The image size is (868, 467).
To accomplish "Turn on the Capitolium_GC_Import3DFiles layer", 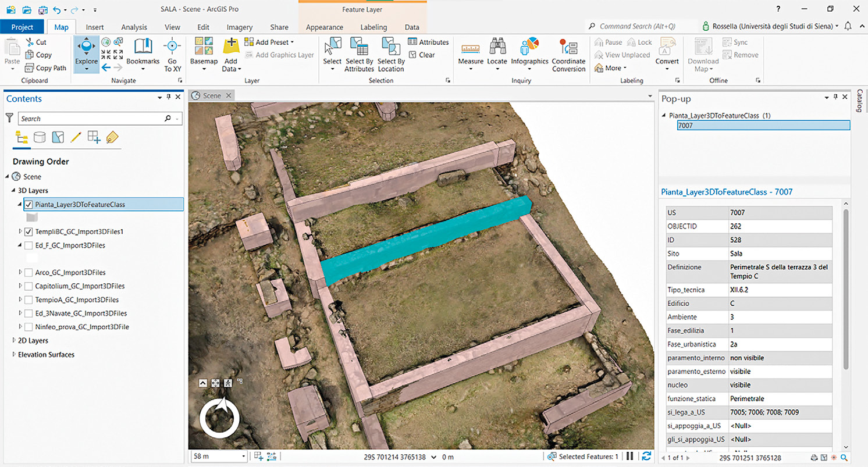I will 29,286.
